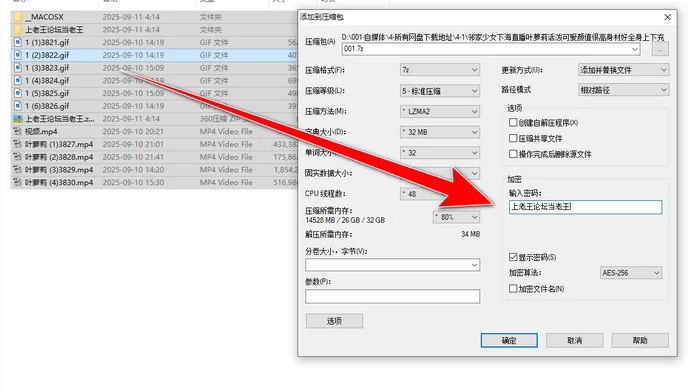
Task: Click date 2025-09-10 15:30 in file list
Action: point(133,182)
